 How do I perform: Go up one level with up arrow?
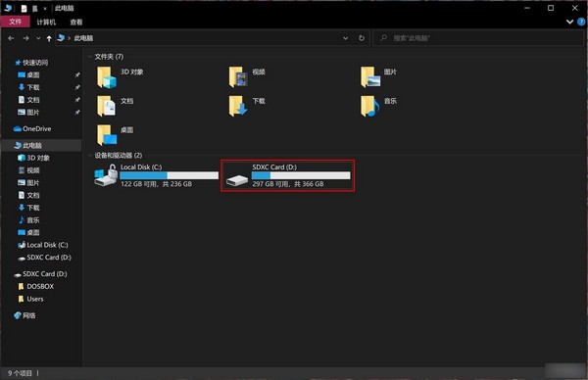49,38
